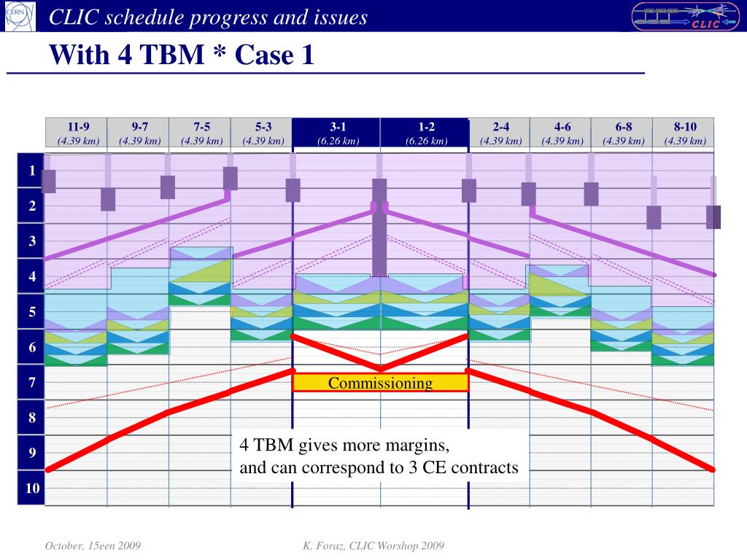Viewport: 747px width, 560px height.
Task: Click year row label 8
Action: click(x=31, y=417)
